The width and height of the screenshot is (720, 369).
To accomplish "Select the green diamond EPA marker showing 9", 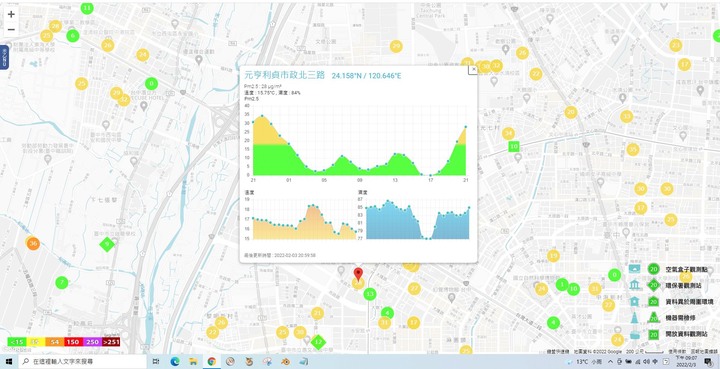I will point(107,244).
